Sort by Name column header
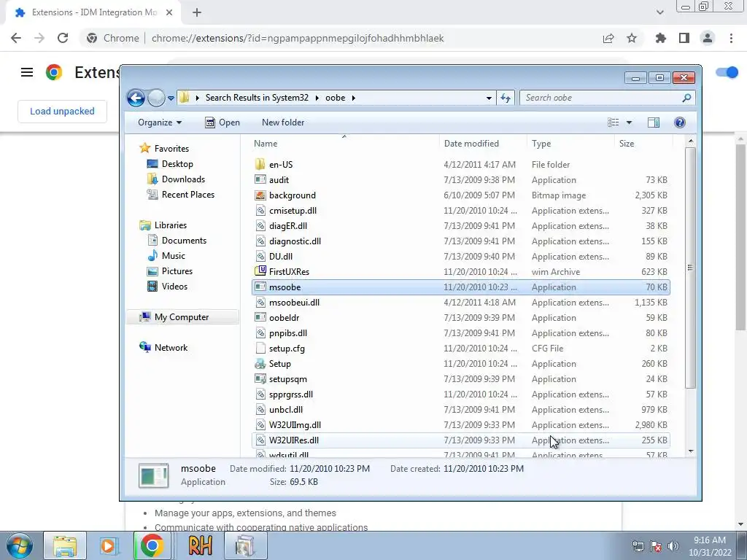The width and height of the screenshot is (747, 560). click(x=266, y=144)
